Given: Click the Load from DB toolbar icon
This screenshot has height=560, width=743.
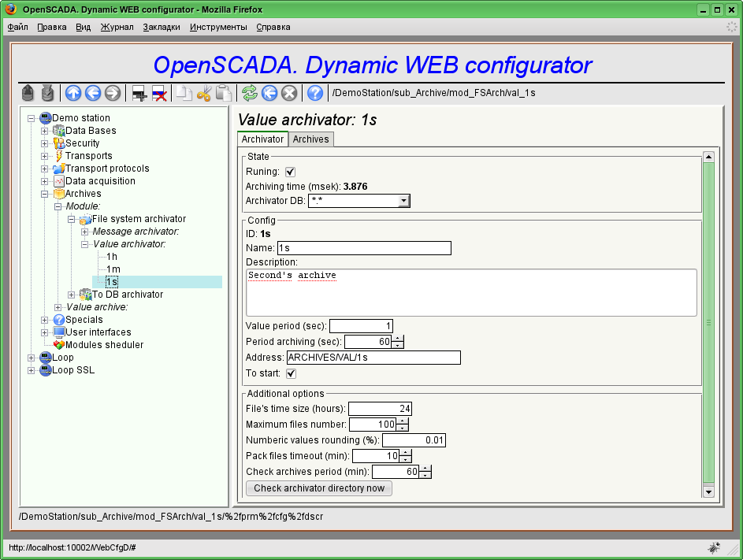Looking at the screenshot, I should (x=28, y=93).
